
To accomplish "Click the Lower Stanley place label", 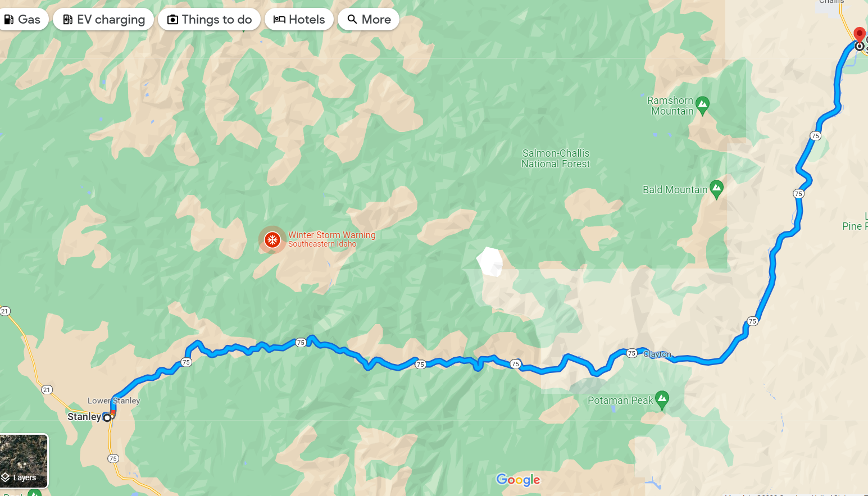I will [x=113, y=401].
